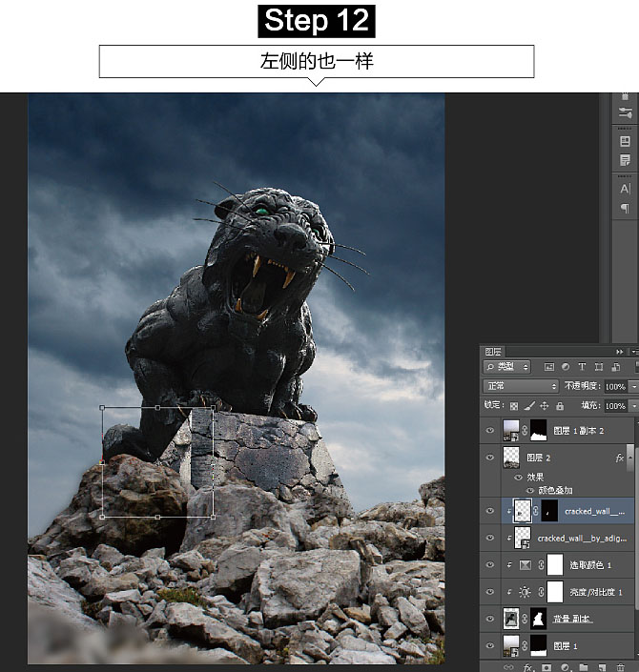The image size is (639, 672).
Task: Open the opacity 不透明度 slider arrow
Action: (x=632, y=386)
